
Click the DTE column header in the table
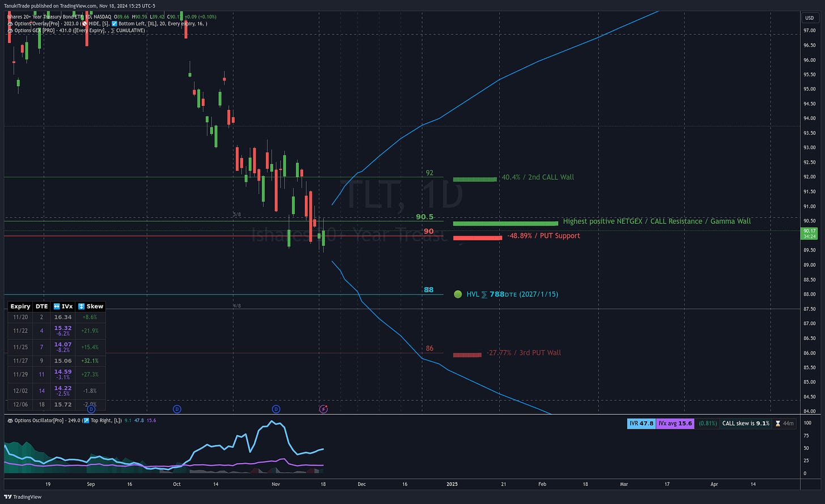(x=42, y=306)
